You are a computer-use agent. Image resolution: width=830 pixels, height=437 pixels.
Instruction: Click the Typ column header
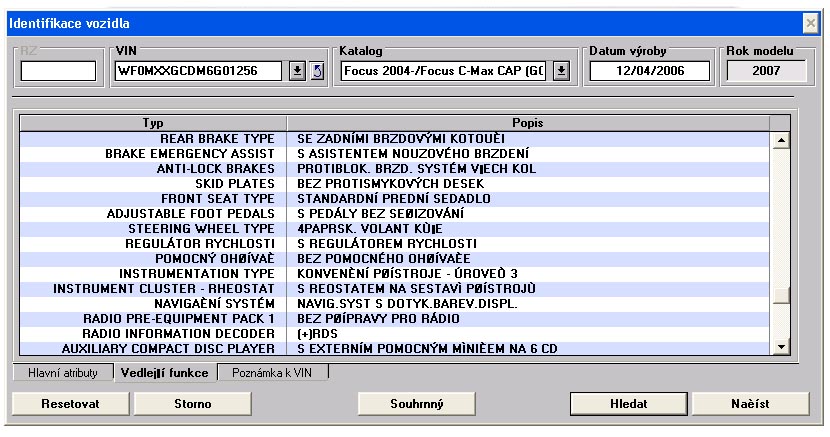click(x=153, y=123)
